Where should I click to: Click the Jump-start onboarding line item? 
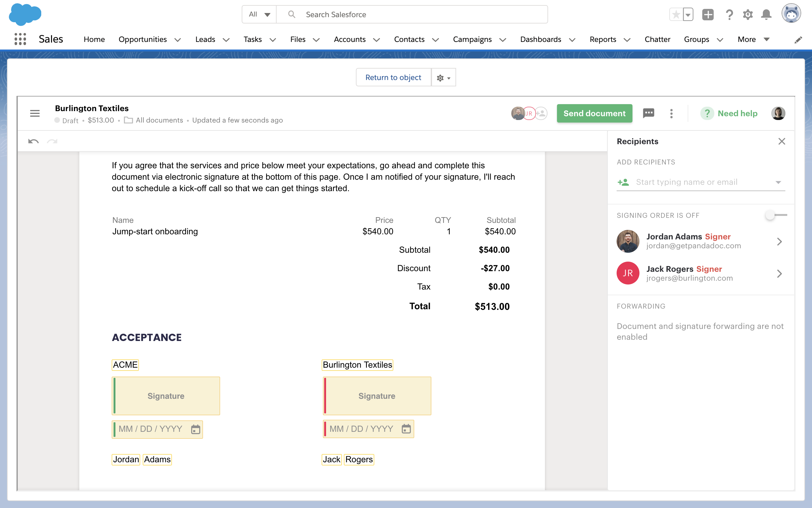click(x=155, y=231)
